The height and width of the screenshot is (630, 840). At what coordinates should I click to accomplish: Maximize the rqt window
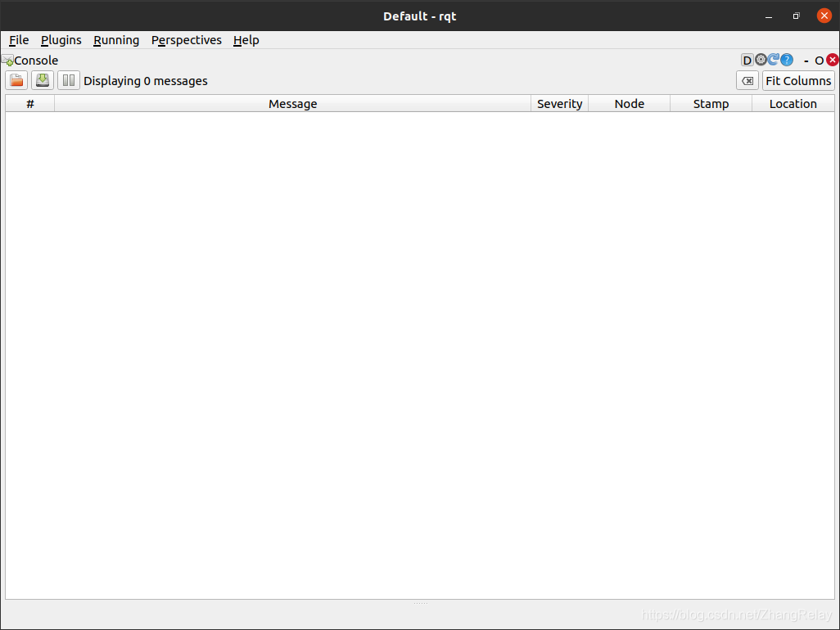[x=796, y=16]
